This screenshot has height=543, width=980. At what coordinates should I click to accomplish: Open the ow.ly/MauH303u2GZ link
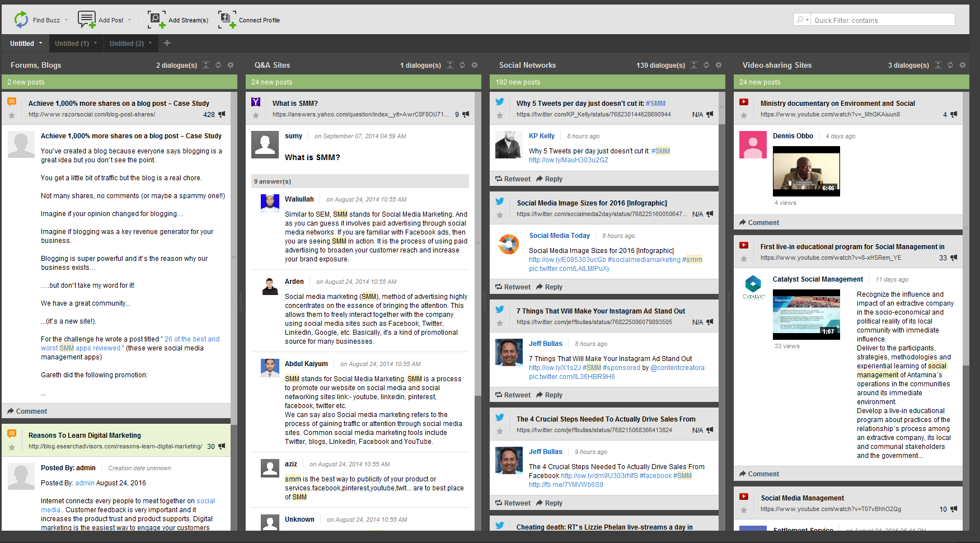(x=569, y=160)
